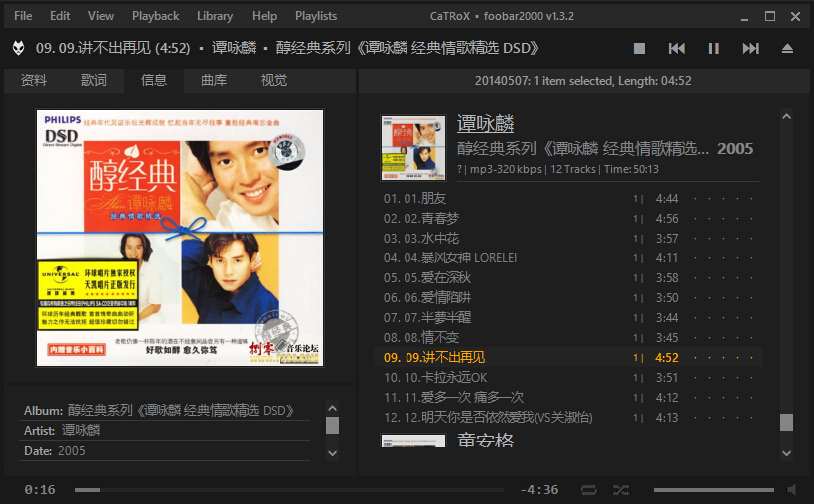
Task: Click the elapsed time 0:16 display
Action: coord(40,489)
